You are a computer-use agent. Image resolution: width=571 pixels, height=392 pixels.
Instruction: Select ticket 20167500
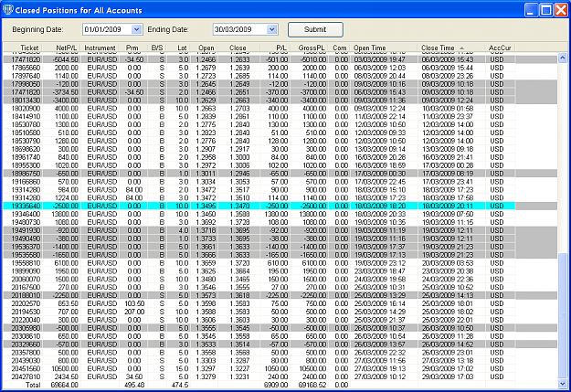(26, 288)
